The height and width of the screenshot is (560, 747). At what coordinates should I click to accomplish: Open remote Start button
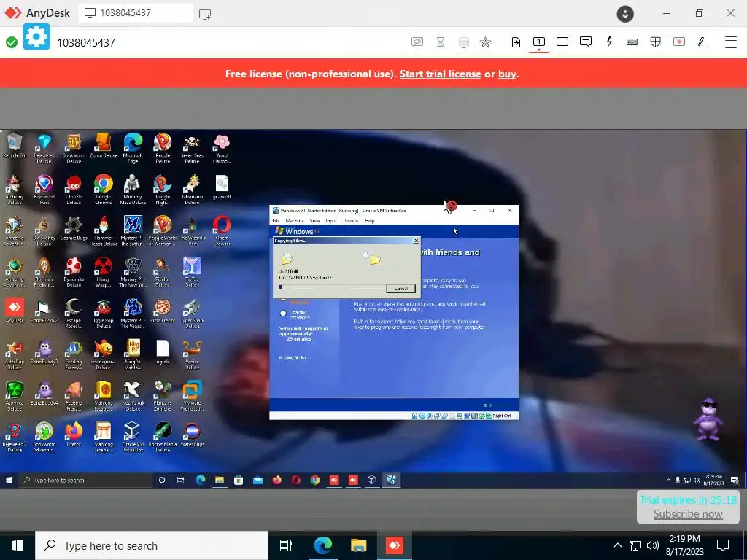9,480
